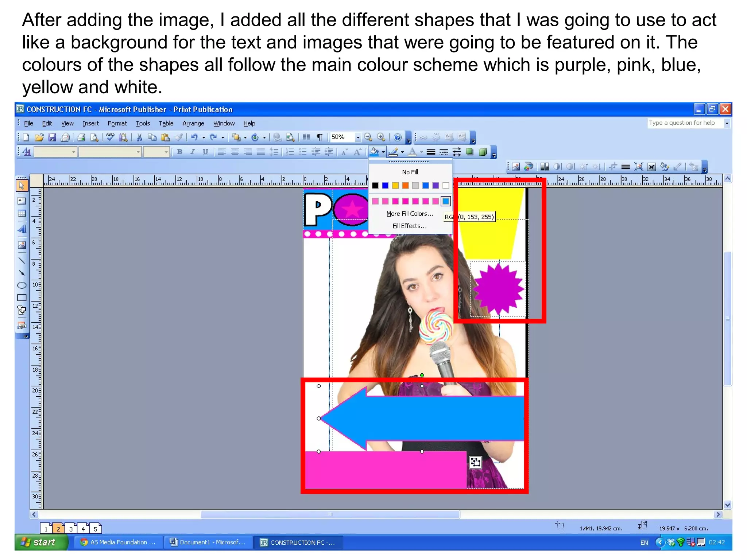Screen dimensions: 747x560
Task: Create a new publication with New icon
Action: click(26, 137)
